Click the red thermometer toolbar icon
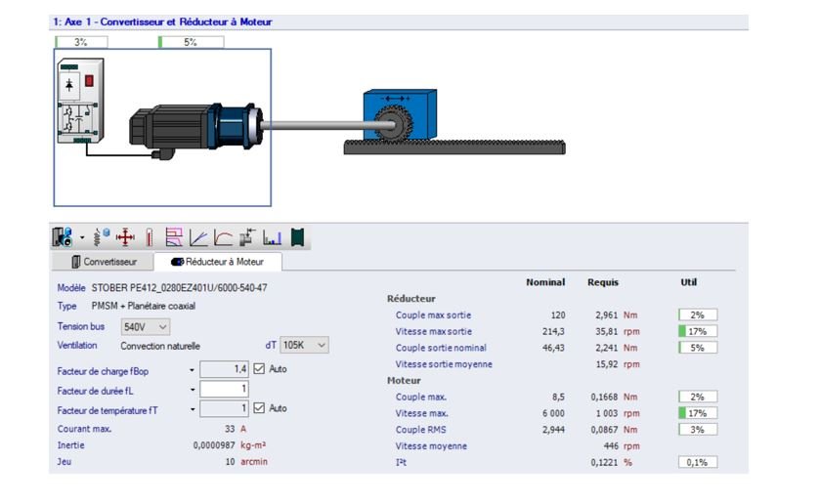Image resolution: width=820 pixels, height=504 pixels. 150,237
